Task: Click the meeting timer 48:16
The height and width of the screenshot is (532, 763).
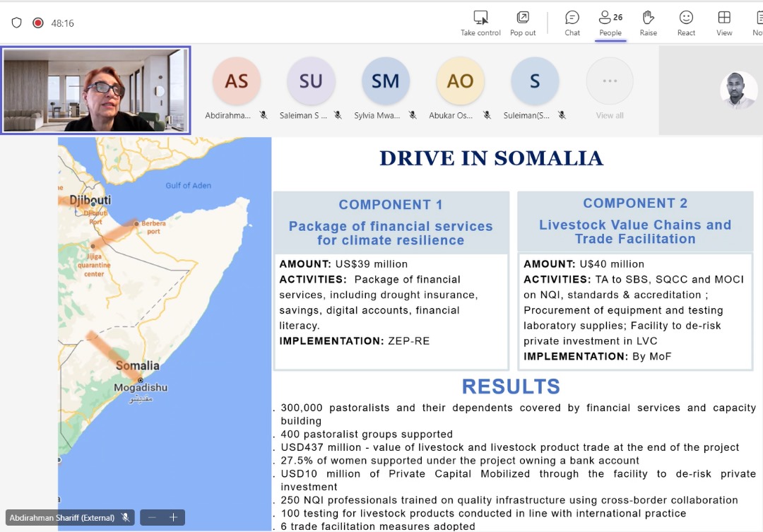Action: click(62, 23)
